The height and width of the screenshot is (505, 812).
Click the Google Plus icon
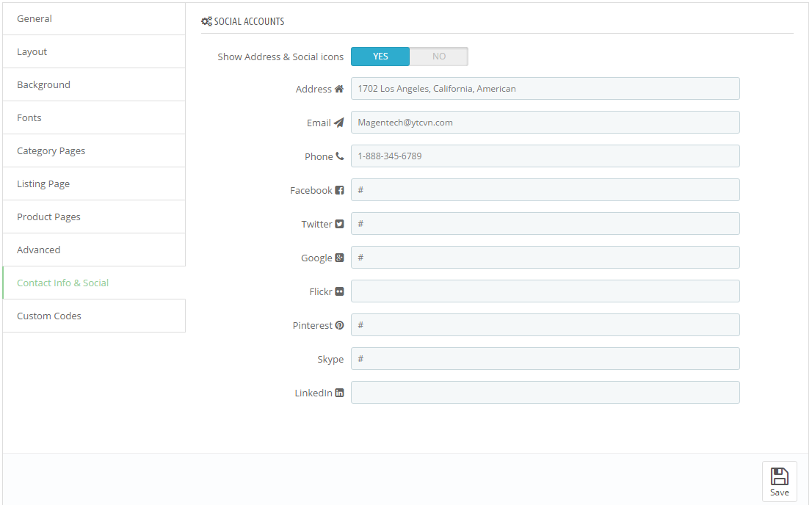(339, 258)
